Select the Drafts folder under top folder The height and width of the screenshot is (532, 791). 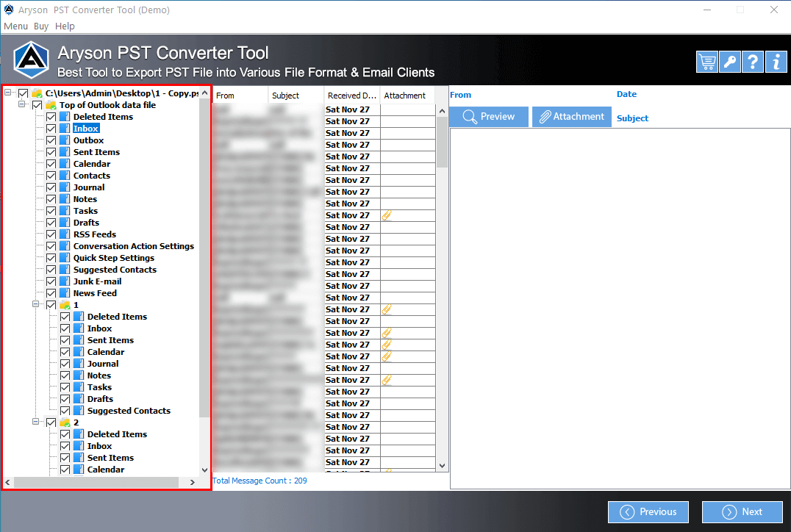(x=86, y=223)
